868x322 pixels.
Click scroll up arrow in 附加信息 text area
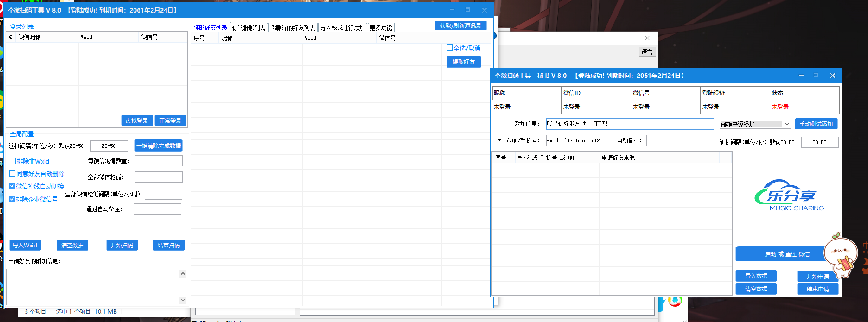point(183,273)
